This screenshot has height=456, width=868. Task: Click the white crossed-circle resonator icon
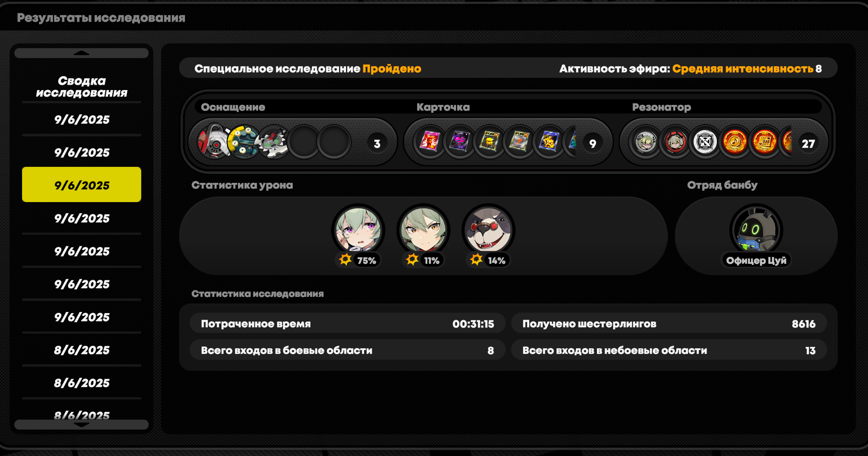(x=705, y=142)
